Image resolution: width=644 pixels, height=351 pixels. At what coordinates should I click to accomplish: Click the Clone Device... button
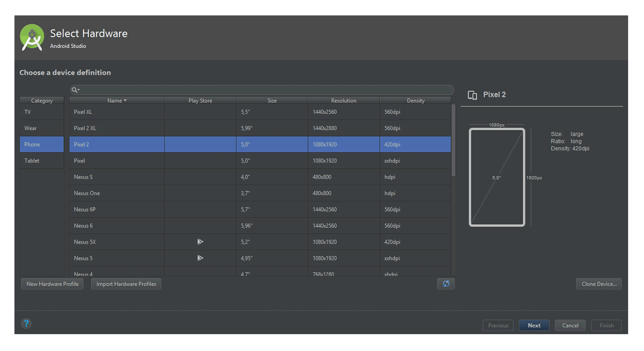599,284
